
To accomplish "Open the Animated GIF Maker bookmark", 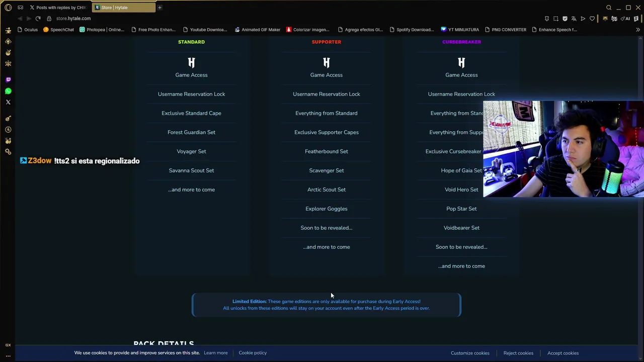I will [257, 30].
